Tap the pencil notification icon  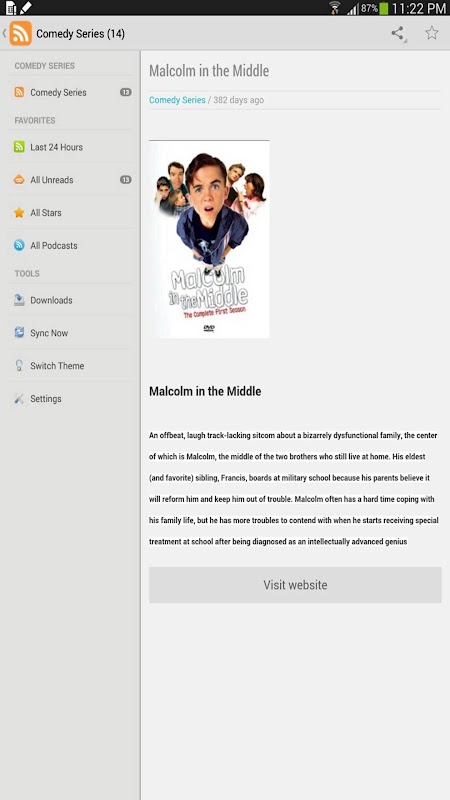coord(26,8)
